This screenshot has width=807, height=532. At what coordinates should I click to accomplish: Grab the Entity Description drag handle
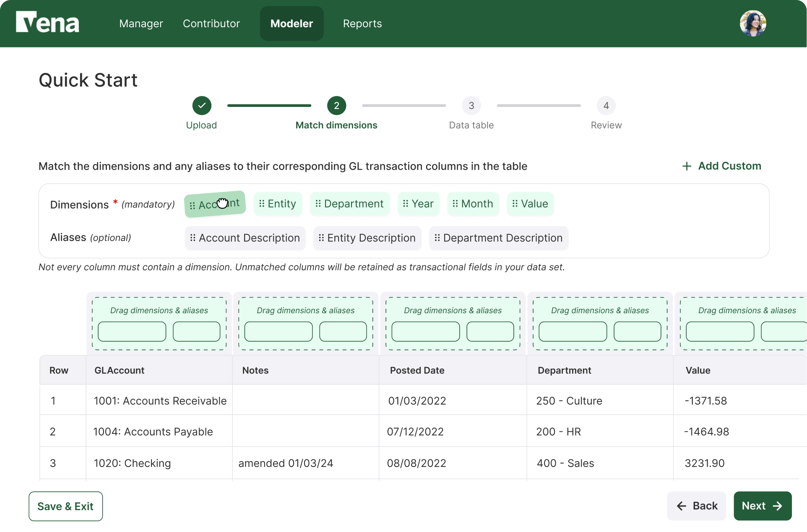(321, 238)
